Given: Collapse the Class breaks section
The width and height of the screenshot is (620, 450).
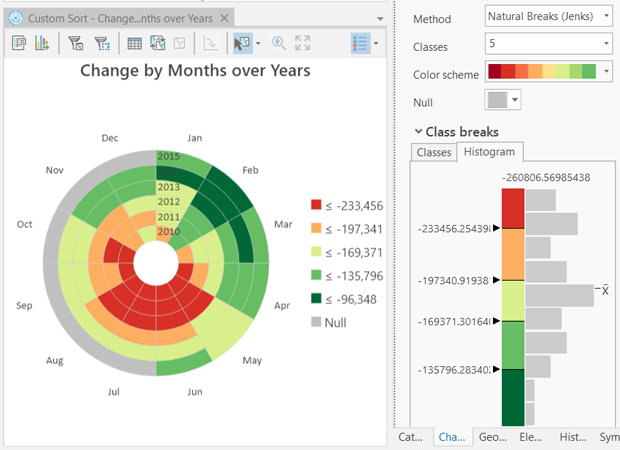Looking at the screenshot, I should (418, 132).
